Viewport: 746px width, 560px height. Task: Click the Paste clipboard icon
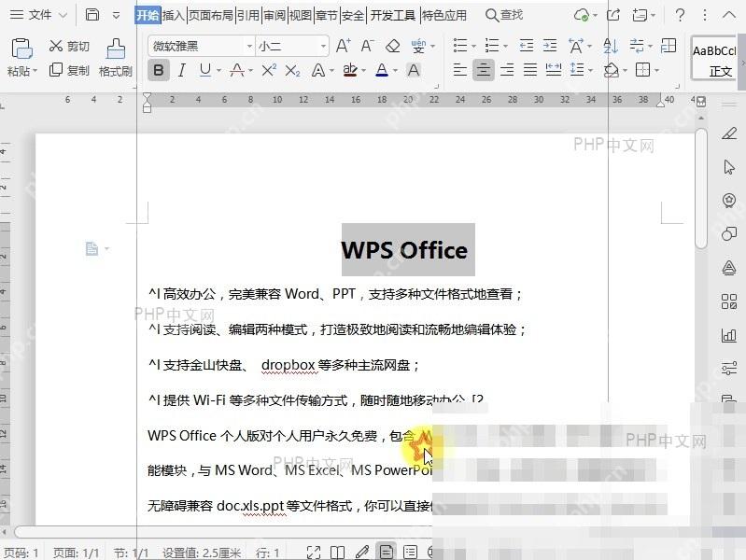point(21,49)
